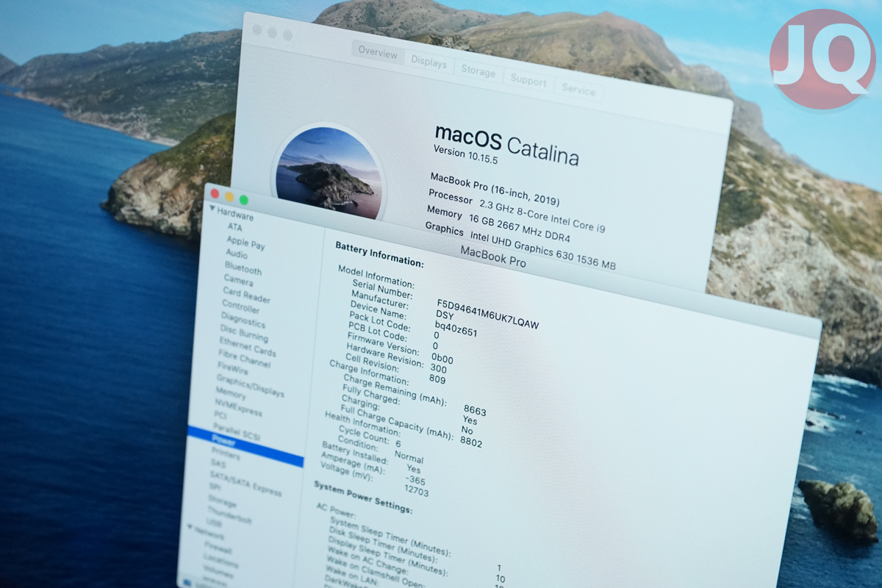This screenshot has height=588, width=882.
Task: Choose Apple Pay in the sidebar
Action: pos(245,243)
